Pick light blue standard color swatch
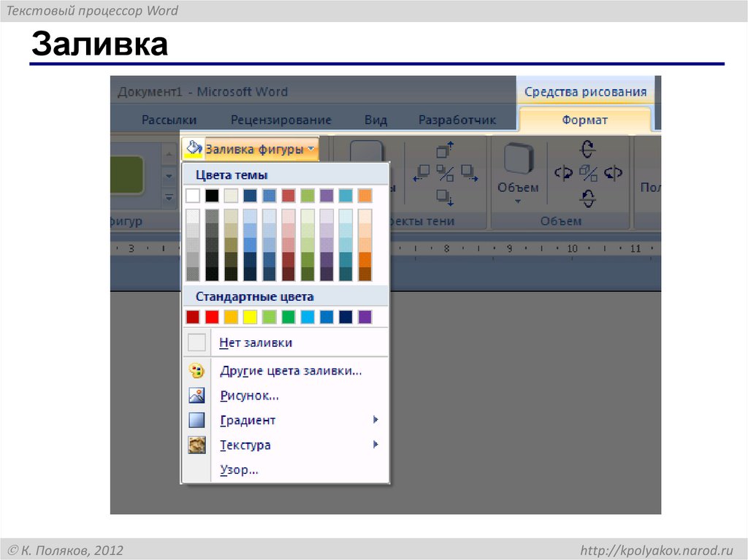This screenshot has height=560, width=748. pyautogui.click(x=308, y=317)
